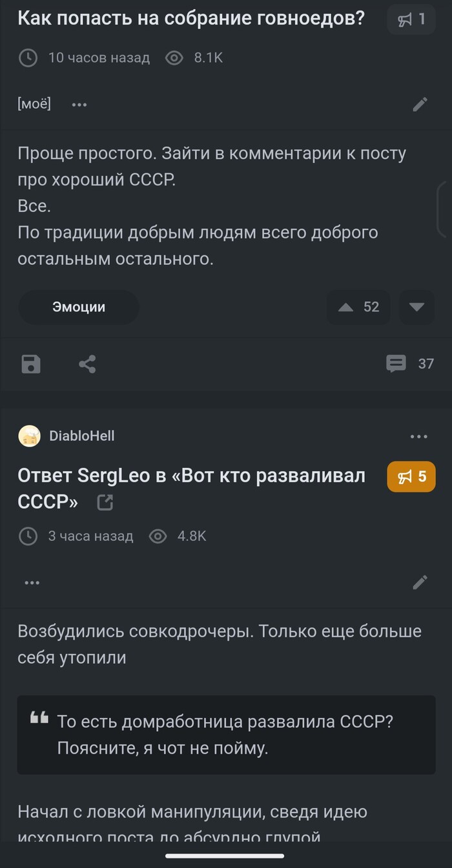Open the ellipsis options below the second post title

pyautogui.click(x=32, y=582)
